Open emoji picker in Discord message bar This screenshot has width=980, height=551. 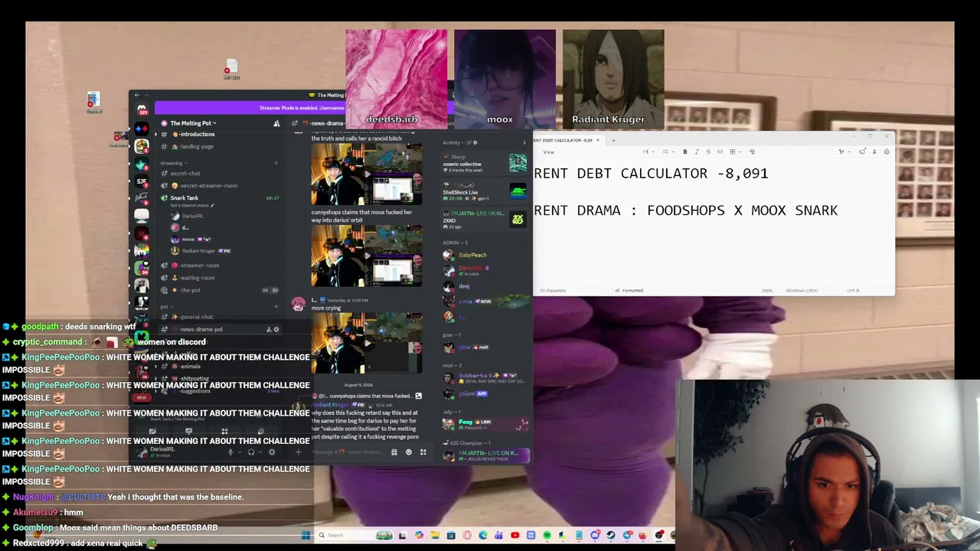click(x=408, y=452)
